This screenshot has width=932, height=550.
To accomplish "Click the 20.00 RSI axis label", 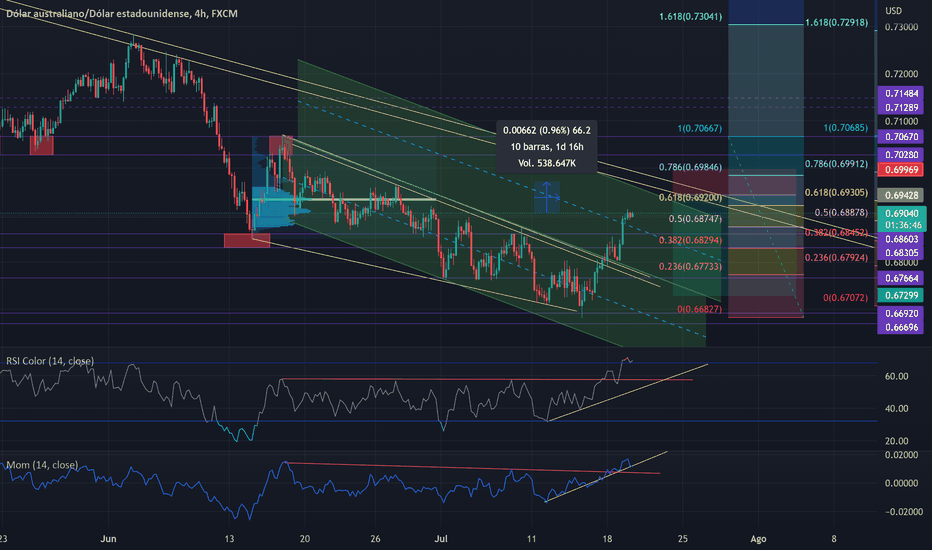I will (896, 441).
